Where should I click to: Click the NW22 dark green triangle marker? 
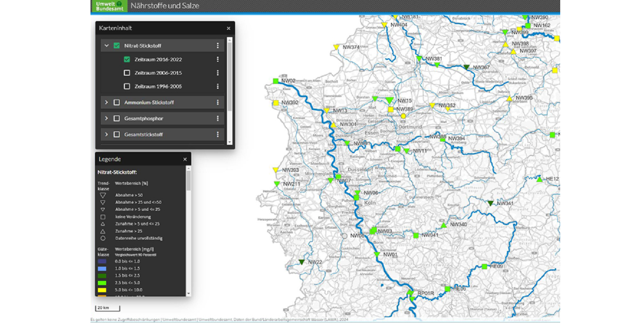coord(301,262)
